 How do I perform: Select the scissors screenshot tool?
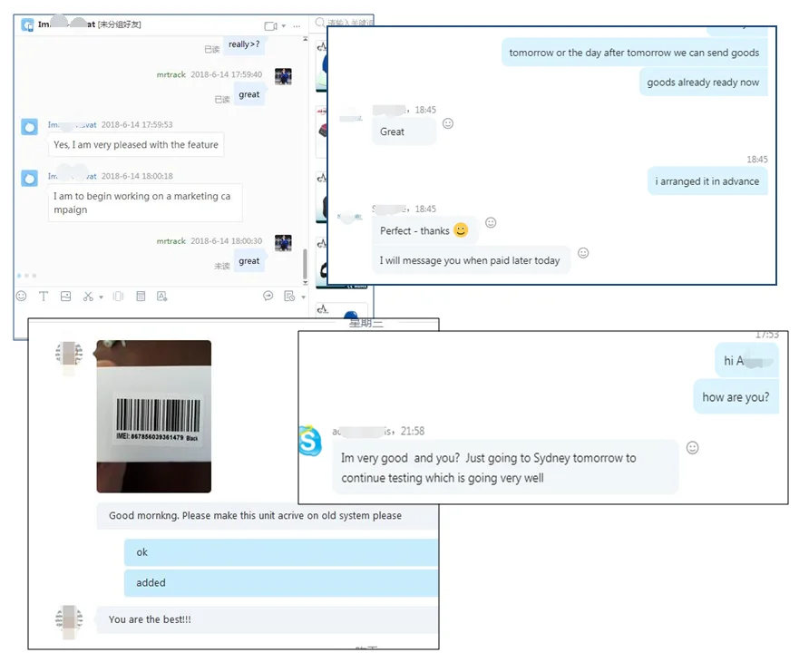88,296
